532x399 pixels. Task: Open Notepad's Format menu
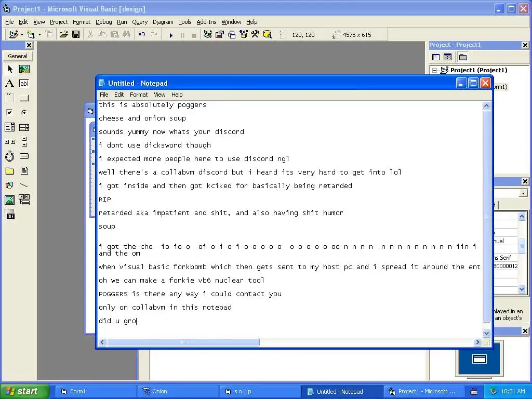pos(138,95)
